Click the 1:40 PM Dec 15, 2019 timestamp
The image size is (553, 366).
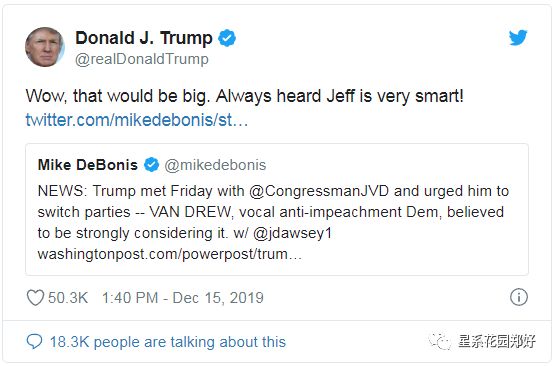coord(183,298)
